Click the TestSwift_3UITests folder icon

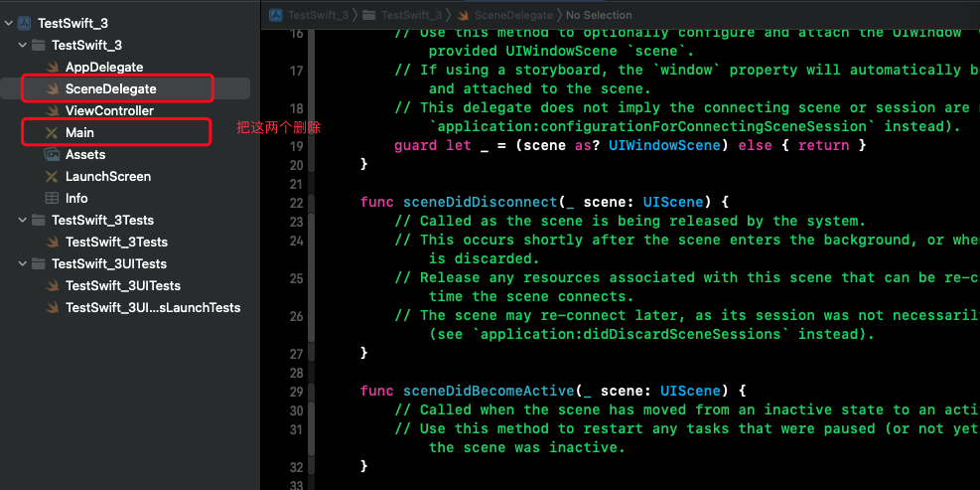(x=39, y=263)
